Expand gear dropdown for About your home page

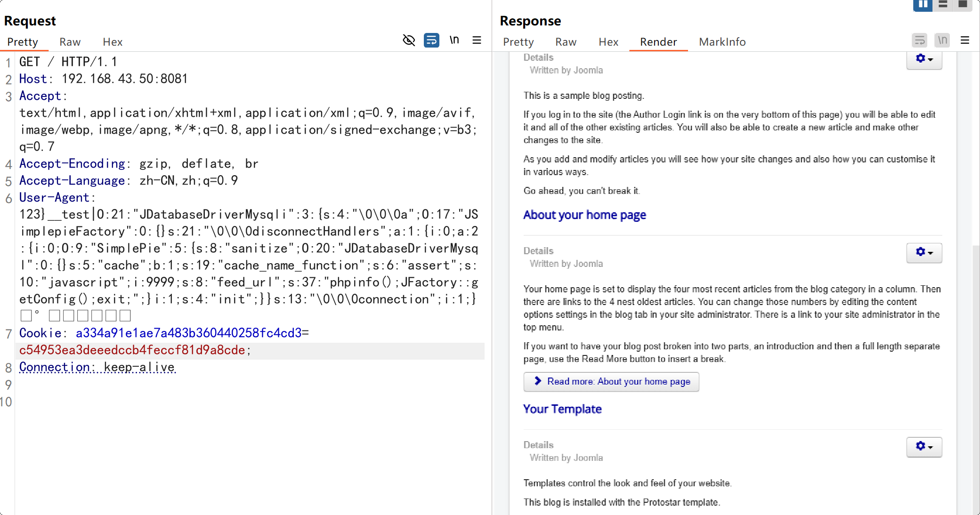[924, 253]
